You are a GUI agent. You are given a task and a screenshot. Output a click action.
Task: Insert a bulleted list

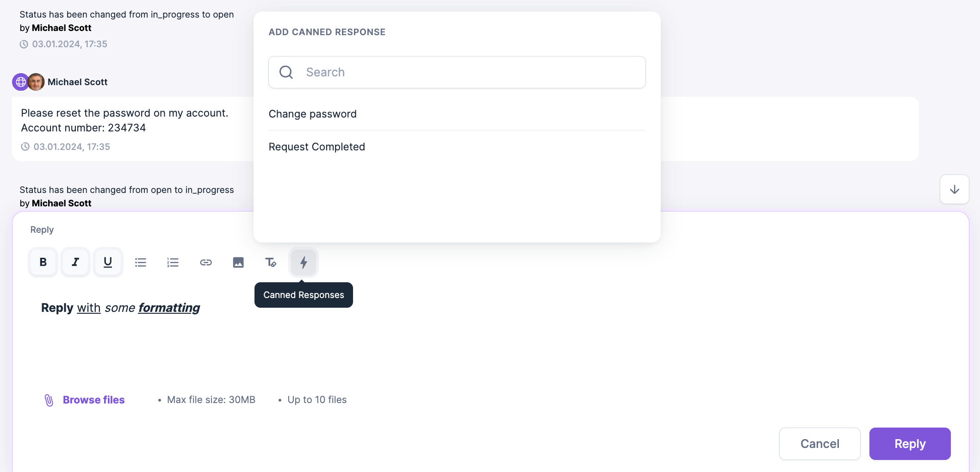click(141, 262)
